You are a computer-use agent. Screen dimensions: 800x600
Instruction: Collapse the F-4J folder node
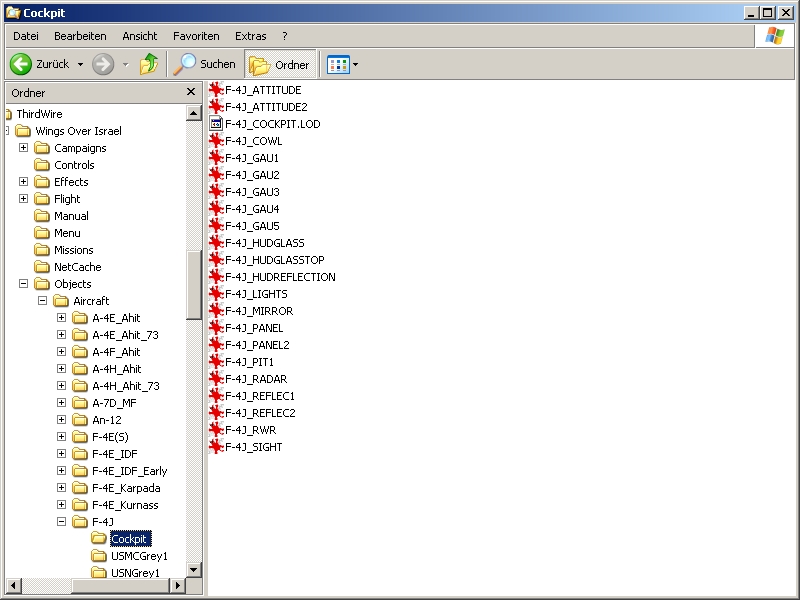61,521
